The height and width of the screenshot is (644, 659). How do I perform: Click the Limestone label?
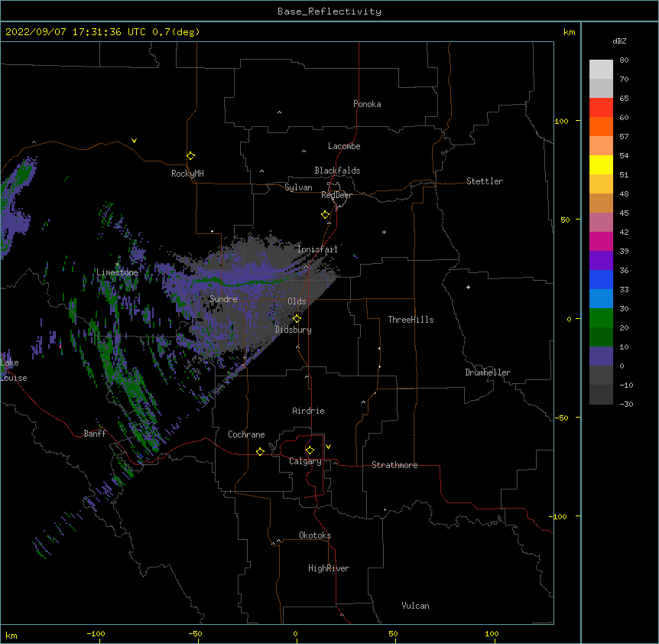(x=117, y=272)
